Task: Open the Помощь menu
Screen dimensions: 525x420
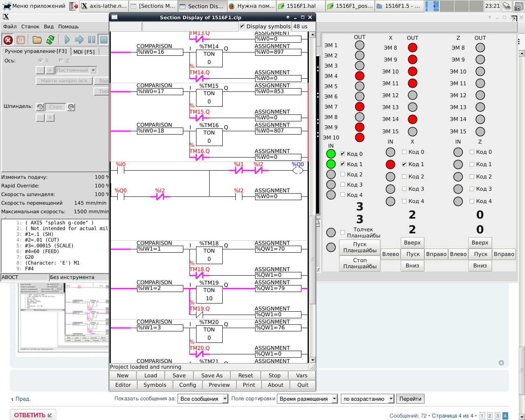Action: 68,27
